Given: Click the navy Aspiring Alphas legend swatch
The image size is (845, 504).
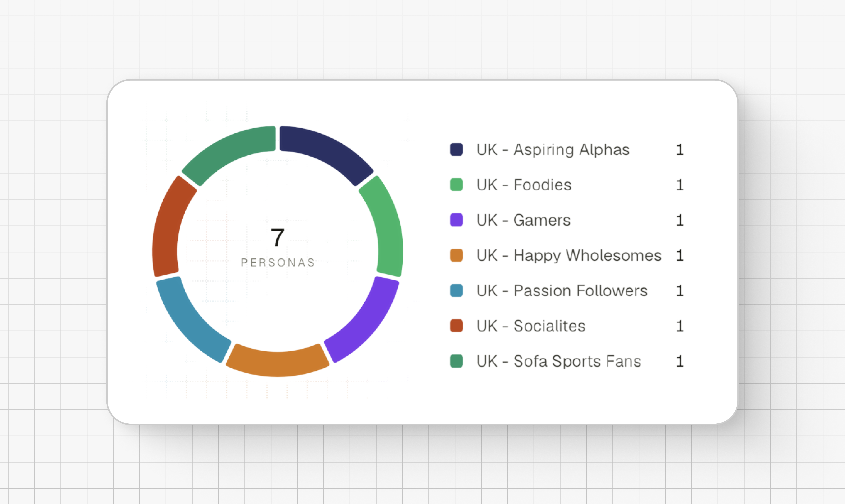Looking at the screenshot, I should [456, 149].
